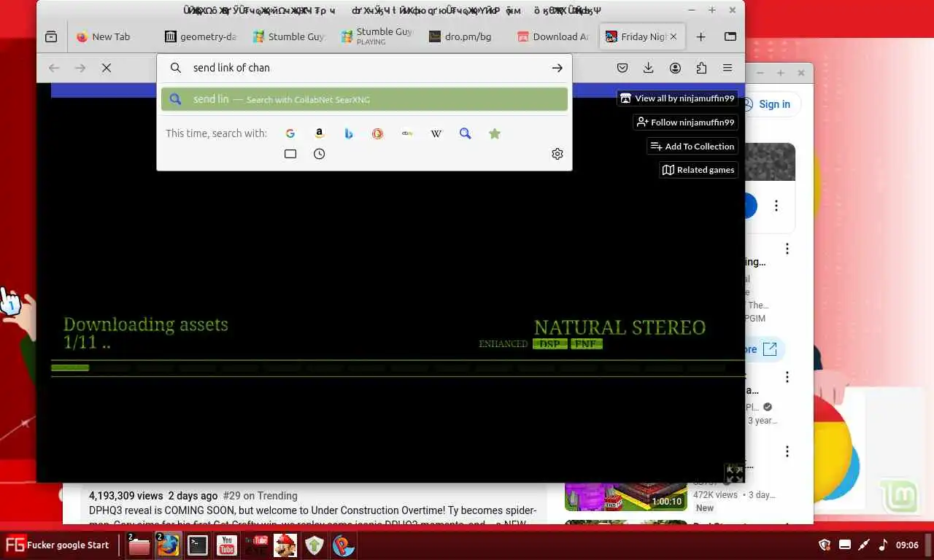The width and height of the screenshot is (934, 560).
Task: Search this time with Google
Action: point(290,133)
